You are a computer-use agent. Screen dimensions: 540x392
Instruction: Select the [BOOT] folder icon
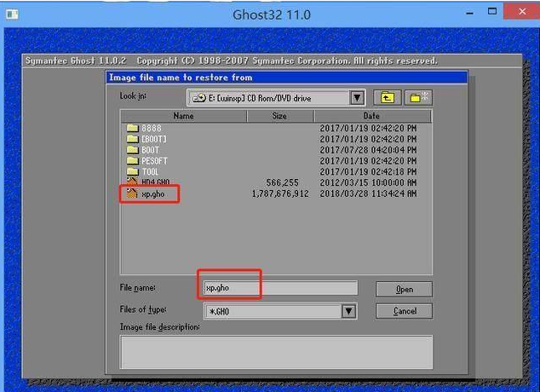coord(132,139)
